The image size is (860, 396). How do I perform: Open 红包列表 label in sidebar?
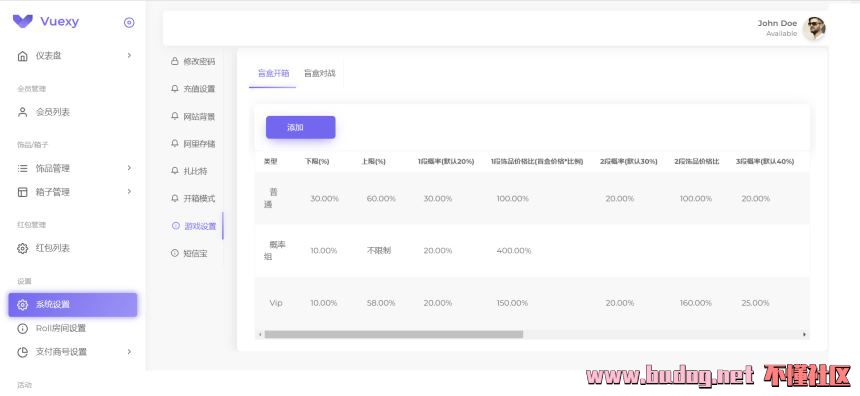tap(53, 248)
